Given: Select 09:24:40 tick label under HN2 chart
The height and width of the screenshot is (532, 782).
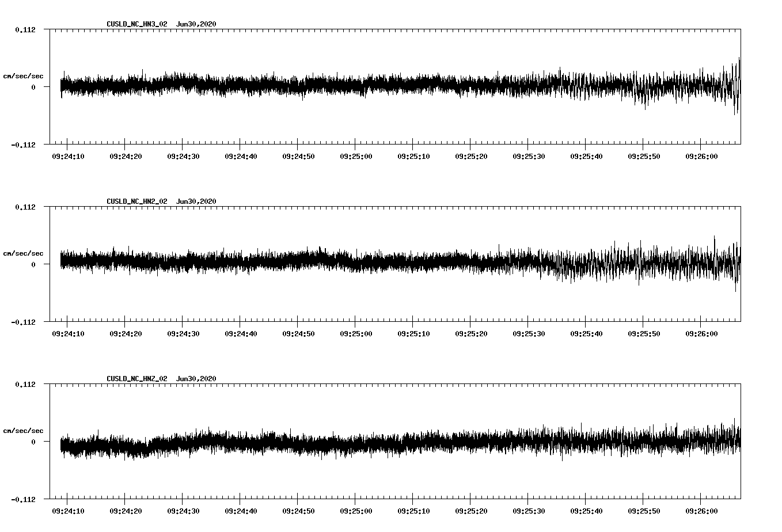Looking at the screenshot, I should coord(241,333).
